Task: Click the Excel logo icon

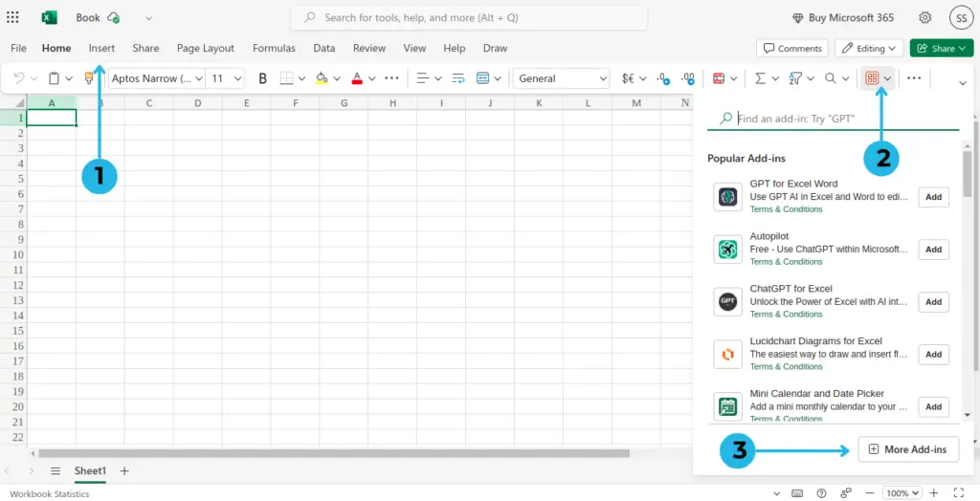Action: click(x=49, y=17)
